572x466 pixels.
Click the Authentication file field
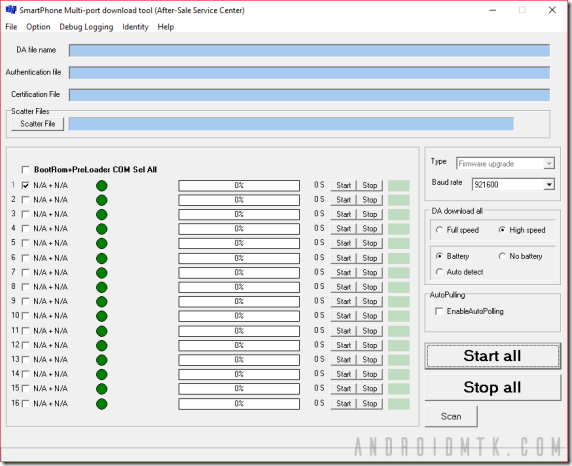309,73
